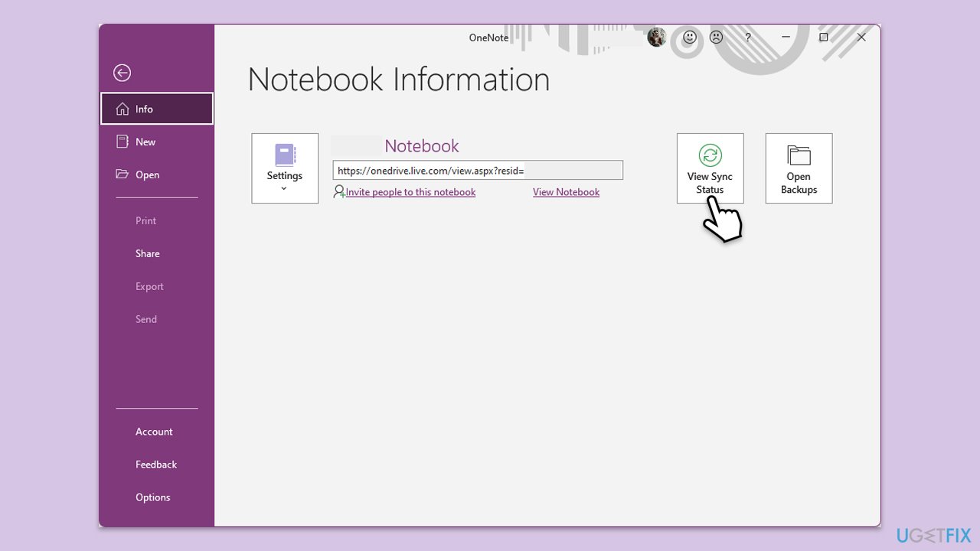Open the View Notebook link

(x=566, y=192)
